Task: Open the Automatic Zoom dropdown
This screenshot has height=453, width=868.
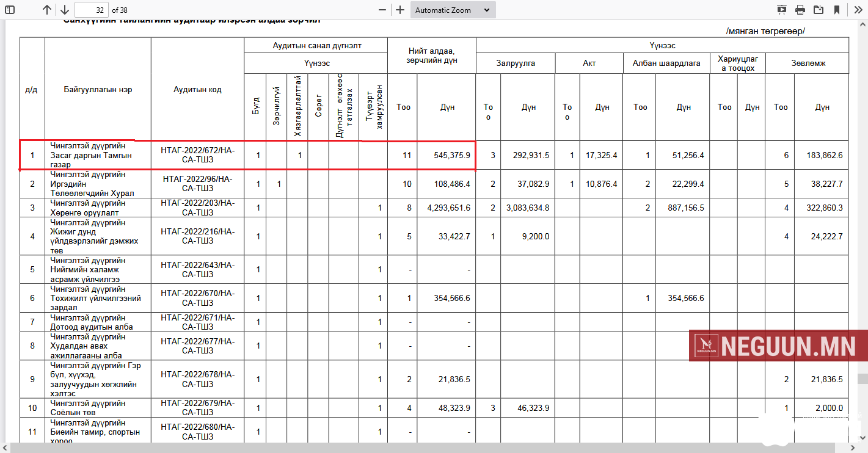Action: click(x=452, y=10)
